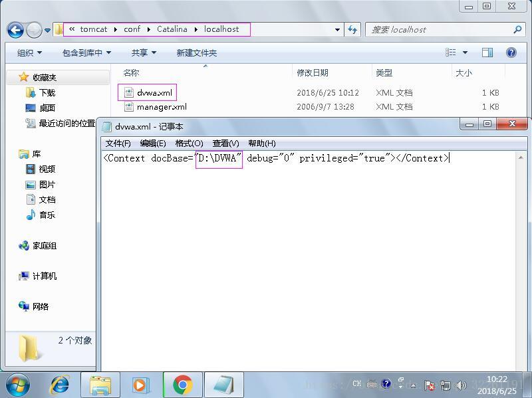Open the Action Center flag icon

[x=430, y=385]
